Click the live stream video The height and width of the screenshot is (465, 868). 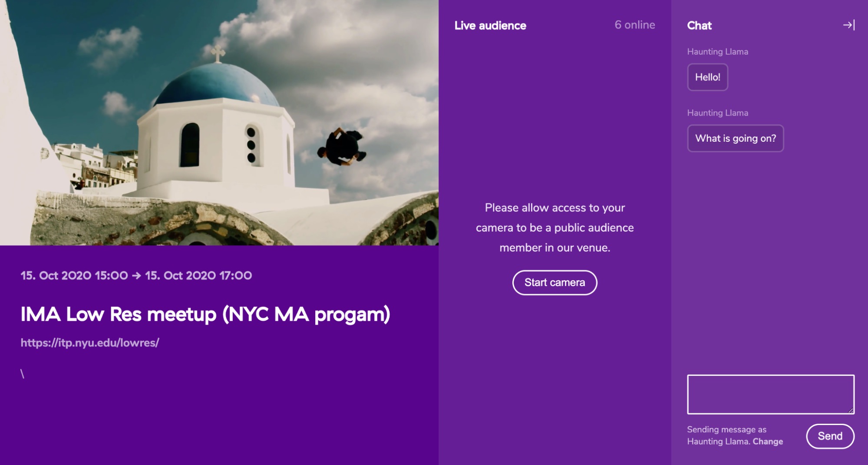219,123
